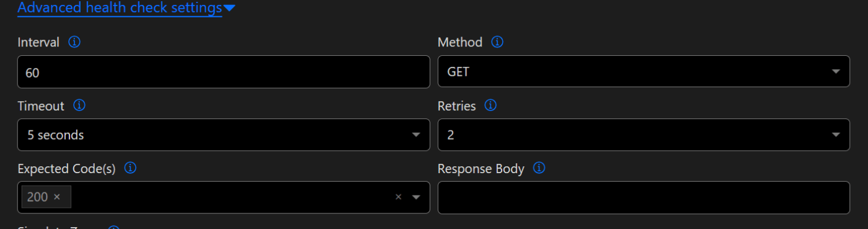Click the info icon of the partially visible bottom label
Image resolution: width=868 pixels, height=229 pixels.
point(113,227)
